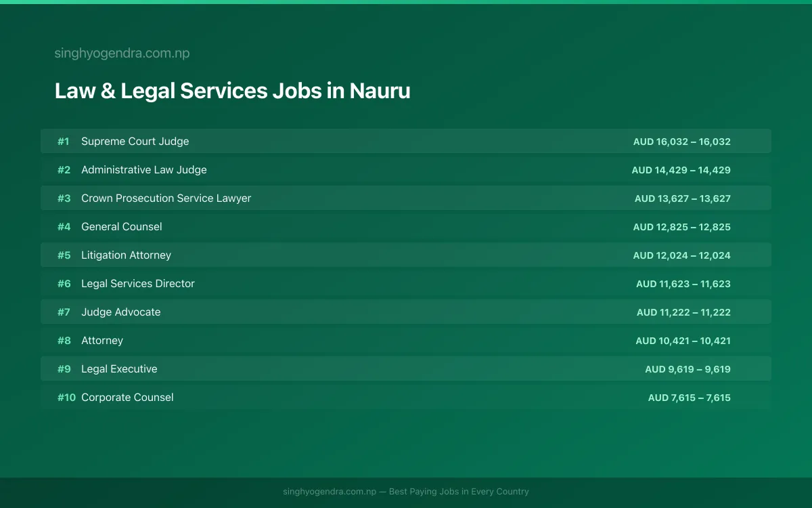Click salary AUD 14,429 – 14,429

pyautogui.click(x=681, y=170)
